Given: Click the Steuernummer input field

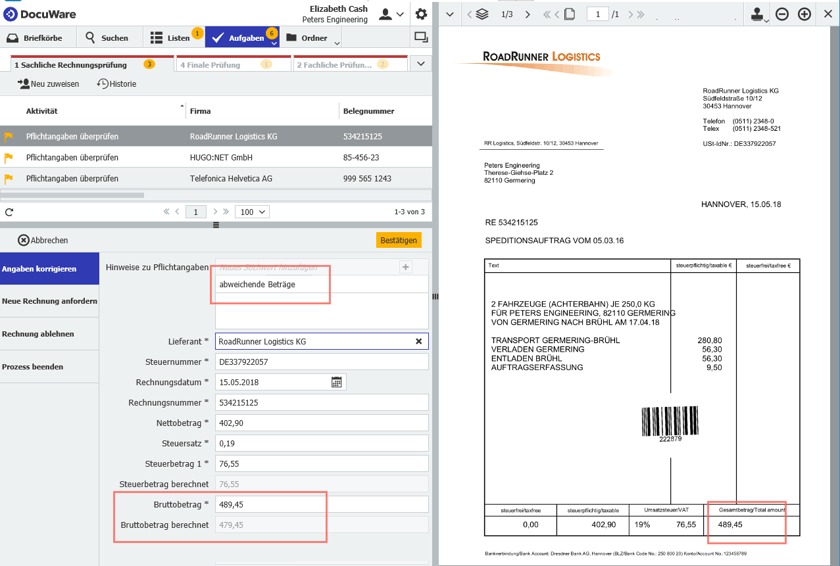Looking at the screenshot, I should point(322,362).
